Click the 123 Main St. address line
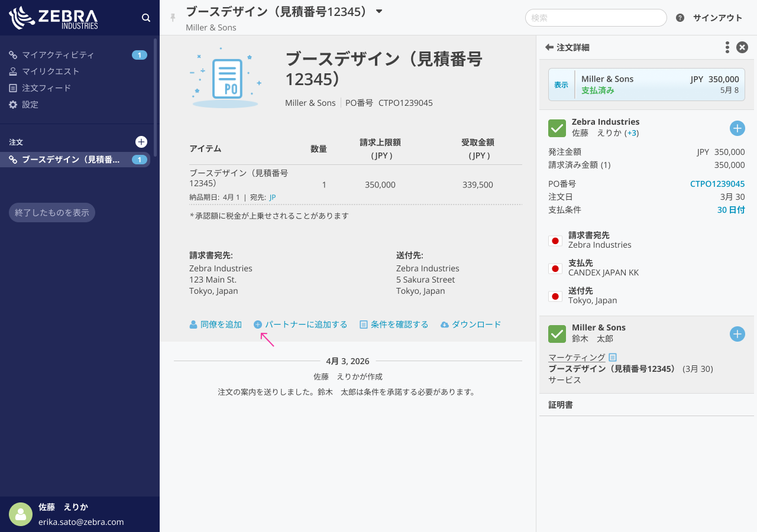The height and width of the screenshot is (532, 757). (213, 280)
